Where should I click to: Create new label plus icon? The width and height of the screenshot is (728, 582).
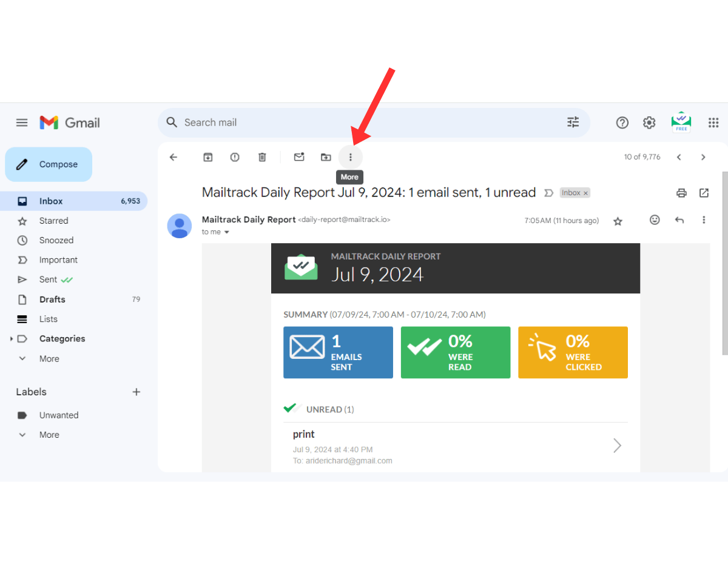tap(136, 392)
